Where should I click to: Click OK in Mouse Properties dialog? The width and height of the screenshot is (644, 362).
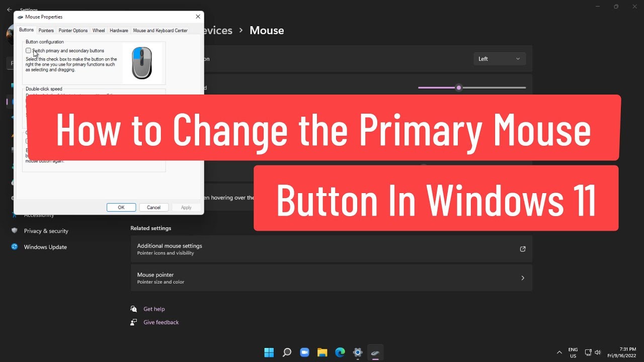121,208
